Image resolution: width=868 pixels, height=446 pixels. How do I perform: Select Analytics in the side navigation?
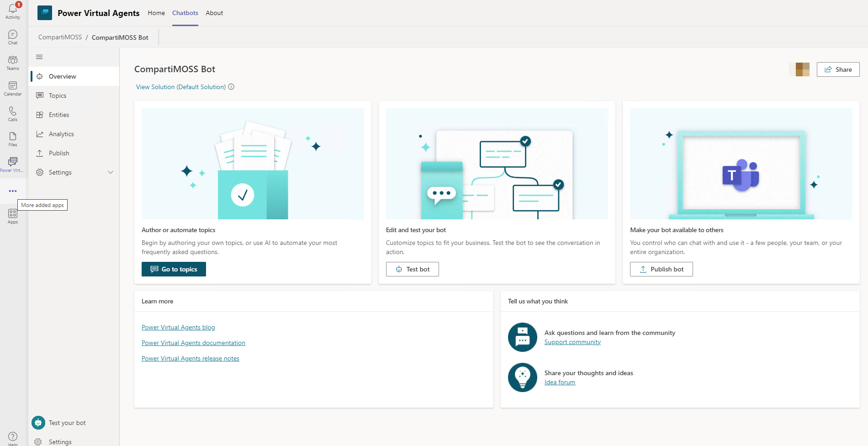pyautogui.click(x=61, y=134)
